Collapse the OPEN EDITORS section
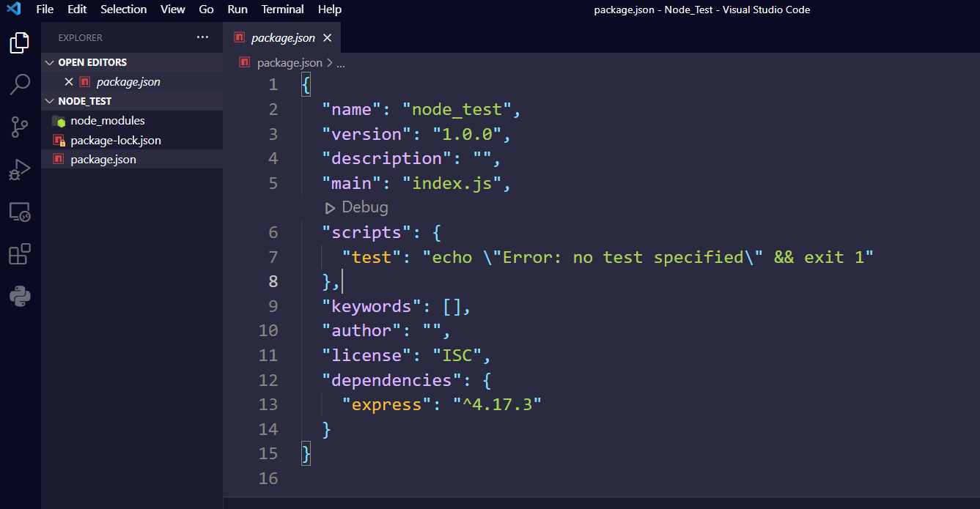This screenshot has height=509, width=980. (50, 62)
